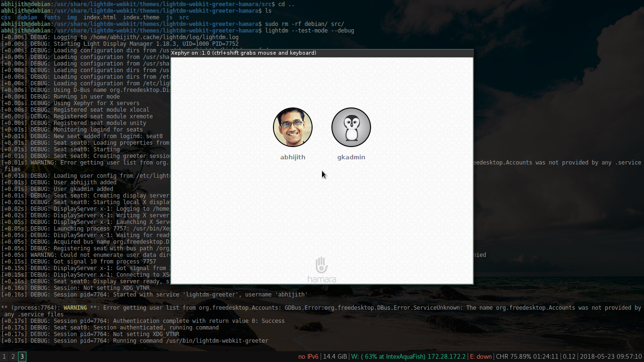The height and width of the screenshot is (362, 644).
Task: Switch to workspace 2
Action: click(13, 357)
